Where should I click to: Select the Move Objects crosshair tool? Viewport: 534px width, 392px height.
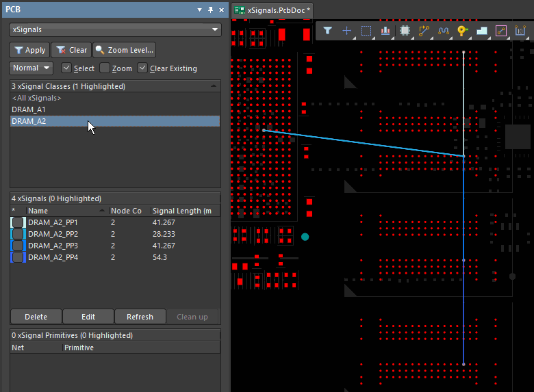[346, 31]
